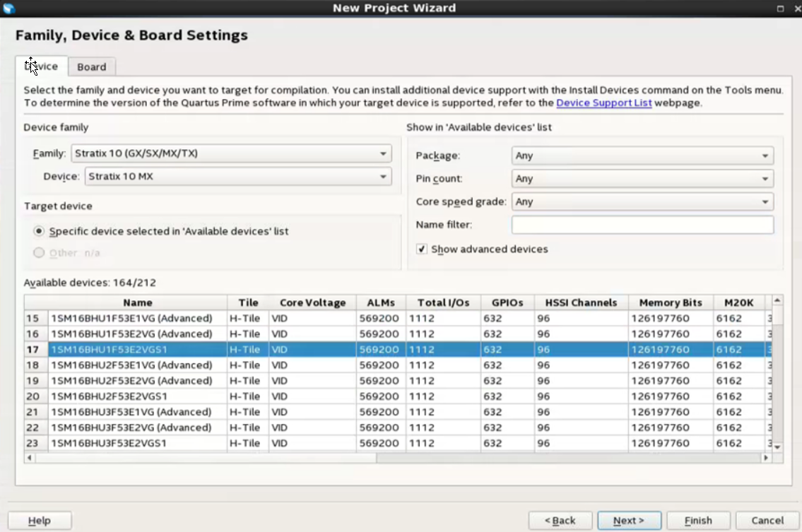The height and width of the screenshot is (532, 802).
Task: Open the Pin count dropdown
Action: [642, 179]
